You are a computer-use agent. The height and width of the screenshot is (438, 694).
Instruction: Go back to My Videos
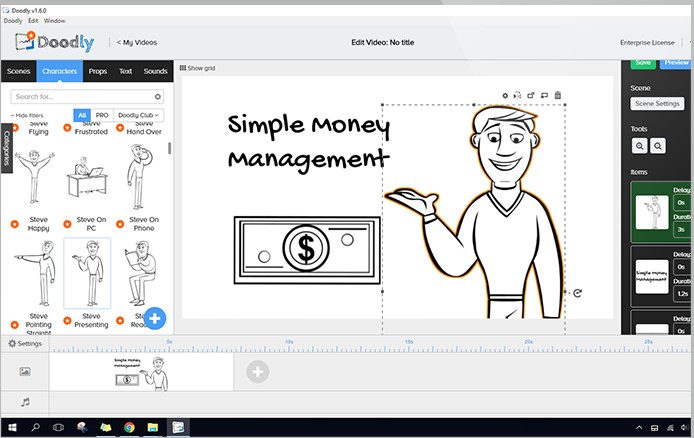pos(137,42)
